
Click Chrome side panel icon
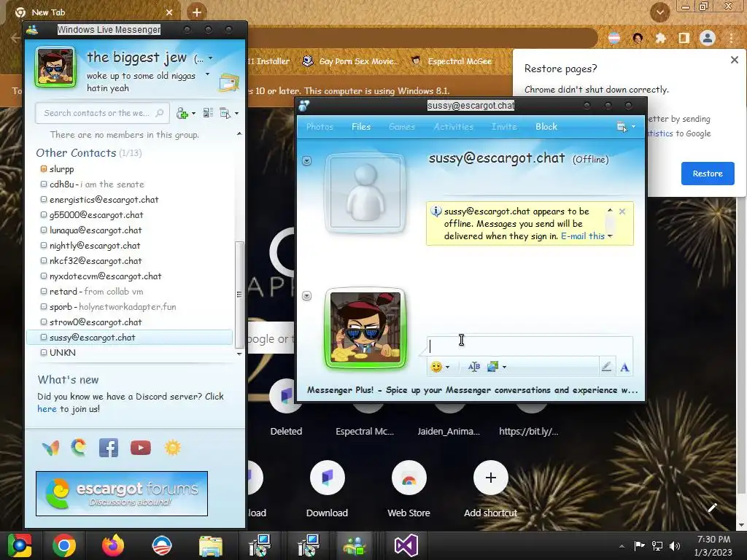684,38
